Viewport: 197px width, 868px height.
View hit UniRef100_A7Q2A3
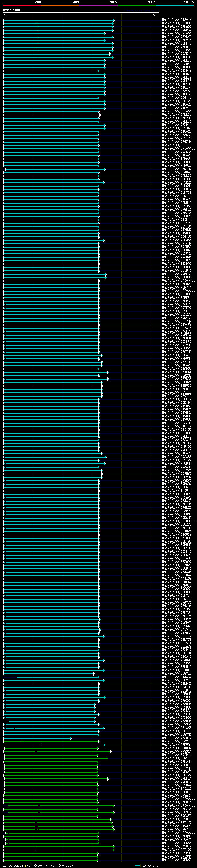pyautogui.click(x=177, y=118)
